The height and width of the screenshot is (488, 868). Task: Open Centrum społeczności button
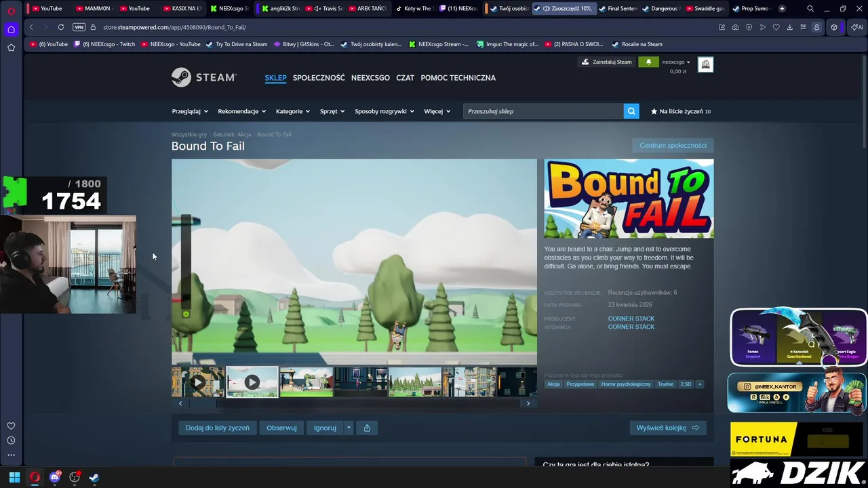(673, 146)
